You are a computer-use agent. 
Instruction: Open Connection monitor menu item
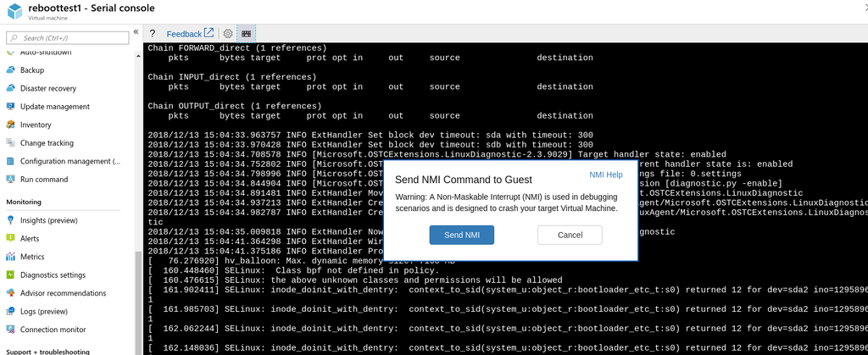coord(53,330)
